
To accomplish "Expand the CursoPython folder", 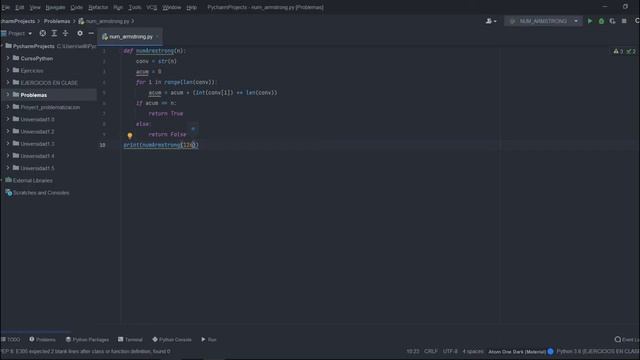I will [8, 58].
